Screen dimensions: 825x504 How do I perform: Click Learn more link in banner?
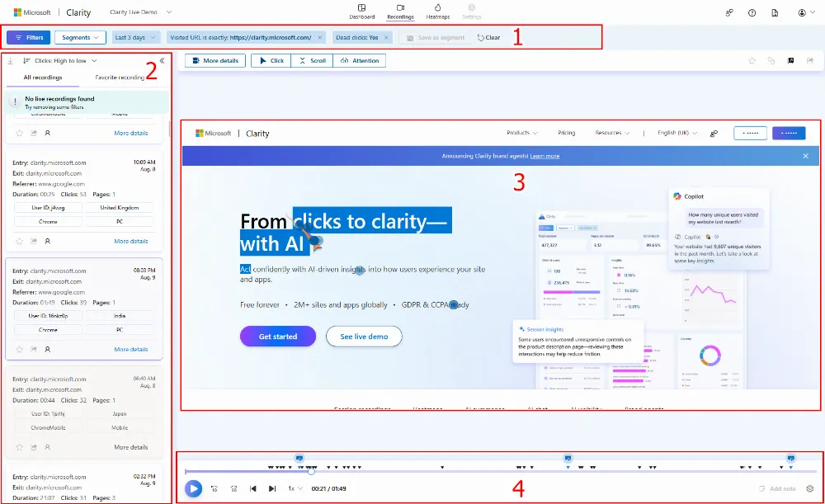point(544,156)
